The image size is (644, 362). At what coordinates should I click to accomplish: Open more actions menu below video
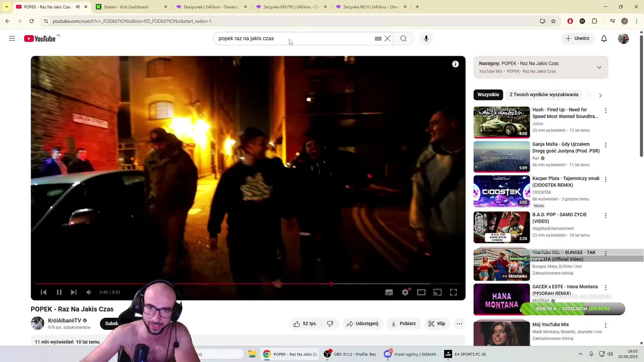point(459,324)
